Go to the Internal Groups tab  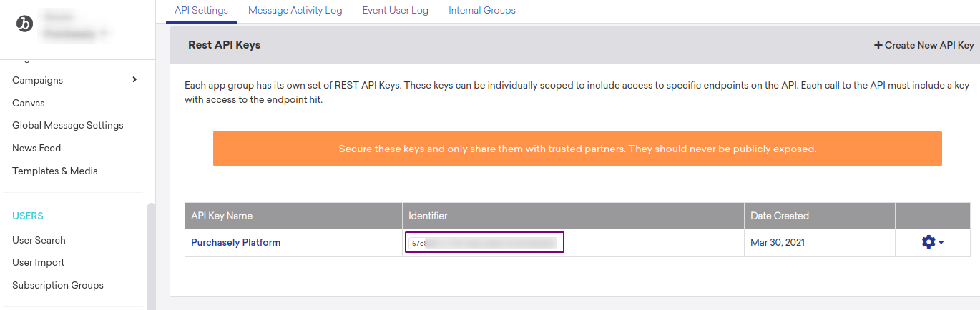[482, 10]
